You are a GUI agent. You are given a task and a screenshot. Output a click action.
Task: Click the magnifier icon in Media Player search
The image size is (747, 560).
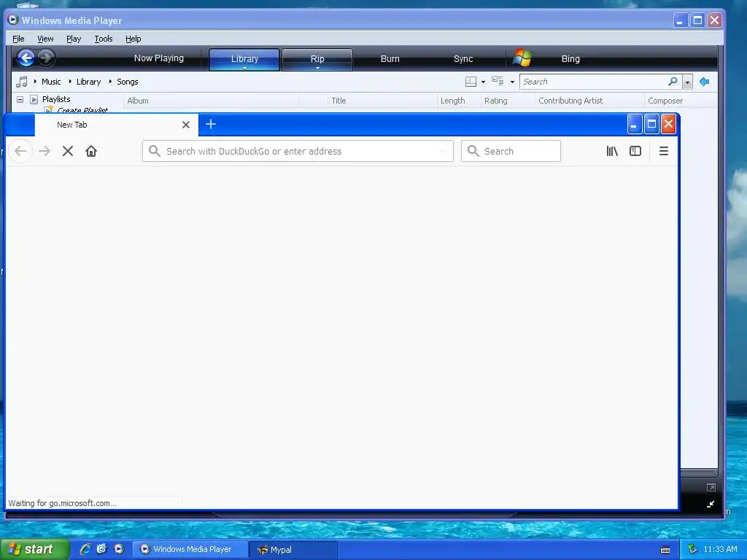[x=673, y=82]
